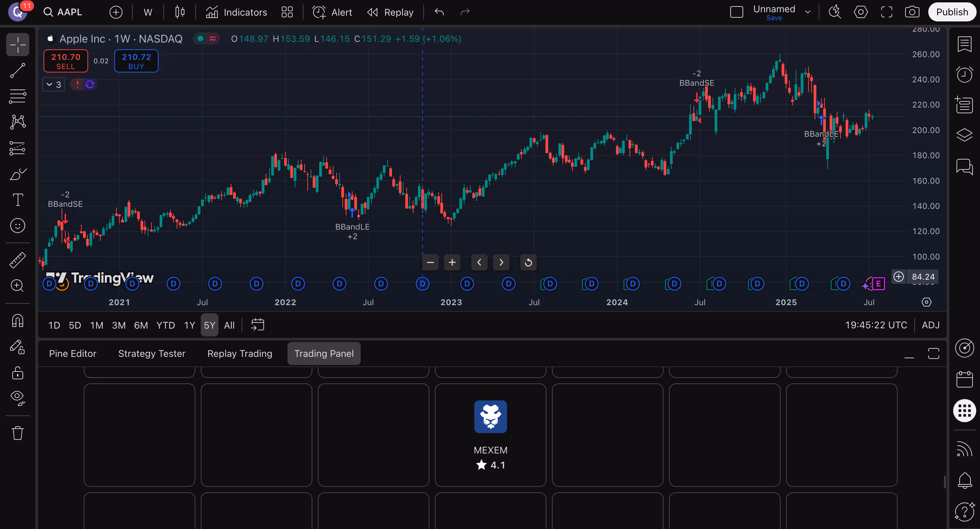Viewport: 980px width, 529px height.
Task: Open quick search lightning icon
Action: [x=835, y=12]
